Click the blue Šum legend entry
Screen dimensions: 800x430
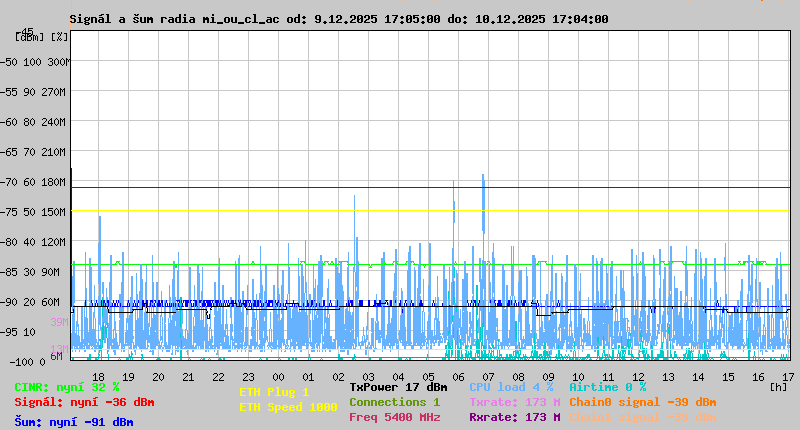pyautogui.click(x=73, y=422)
